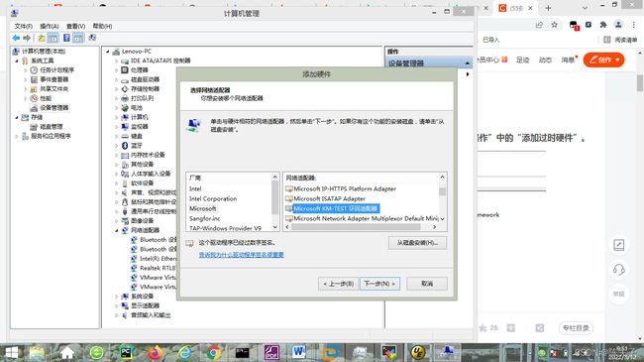Viewport: 644px width, 362px height.
Task: Expand the 服务和应用程序 node
Action: click(17, 136)
